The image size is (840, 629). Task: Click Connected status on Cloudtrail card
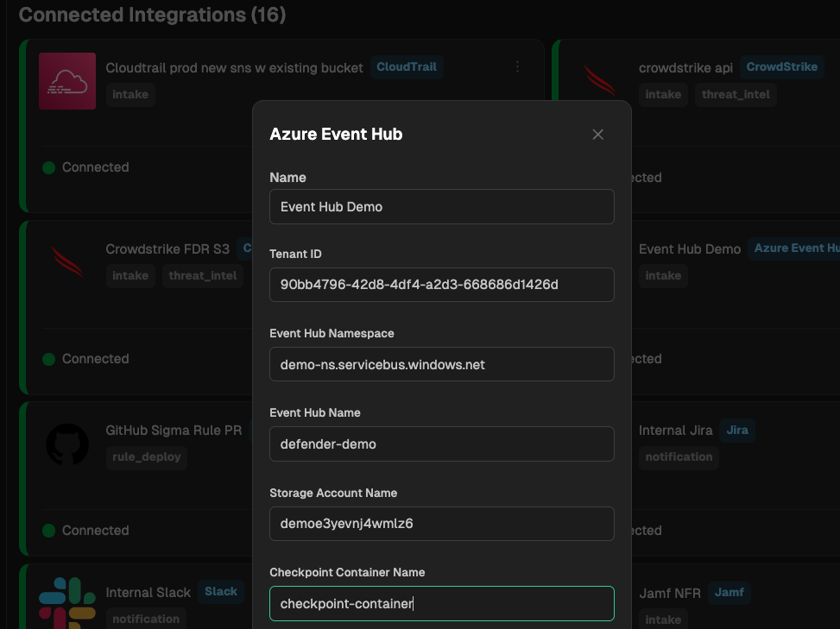pos(85,167)
